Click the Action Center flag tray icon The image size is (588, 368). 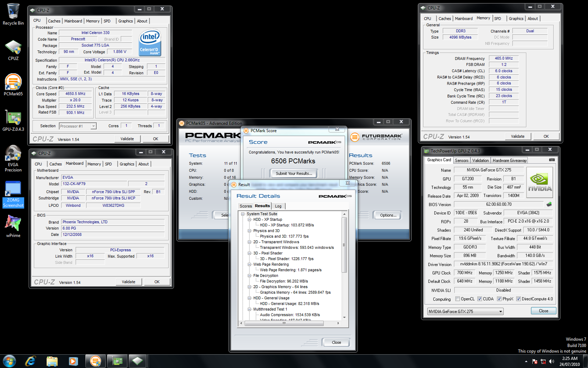535,361
